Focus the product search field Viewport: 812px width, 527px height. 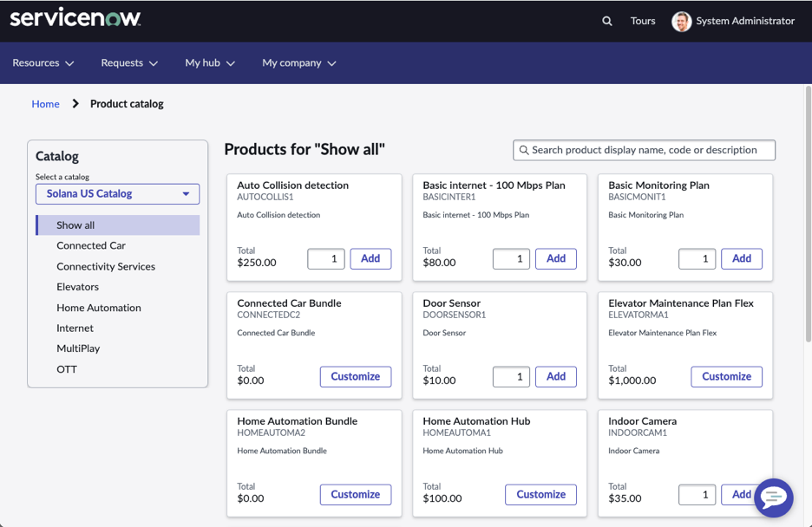[x=645, y=150]
